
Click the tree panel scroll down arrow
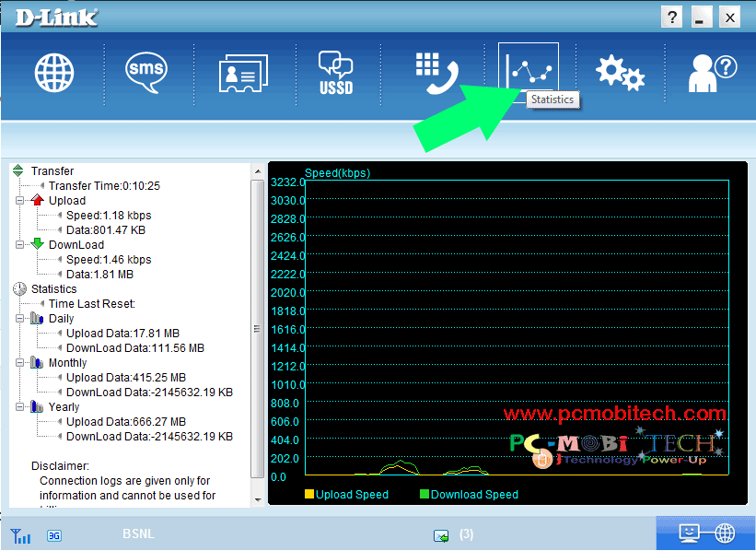tap(258, 499)
